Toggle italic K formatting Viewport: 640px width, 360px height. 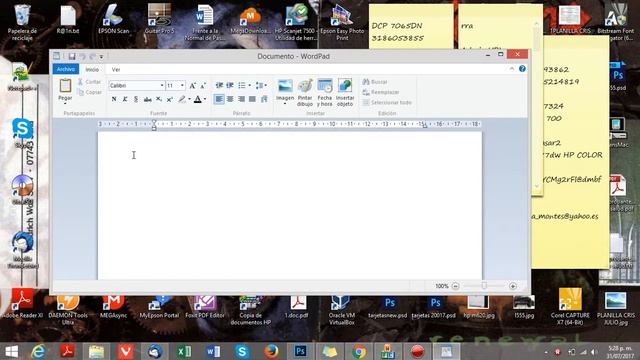point(125,99)
